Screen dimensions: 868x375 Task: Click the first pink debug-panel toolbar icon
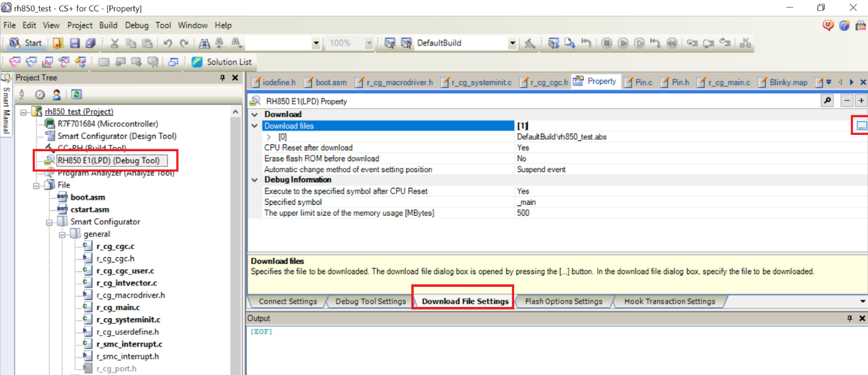click(x=14, y=62)
